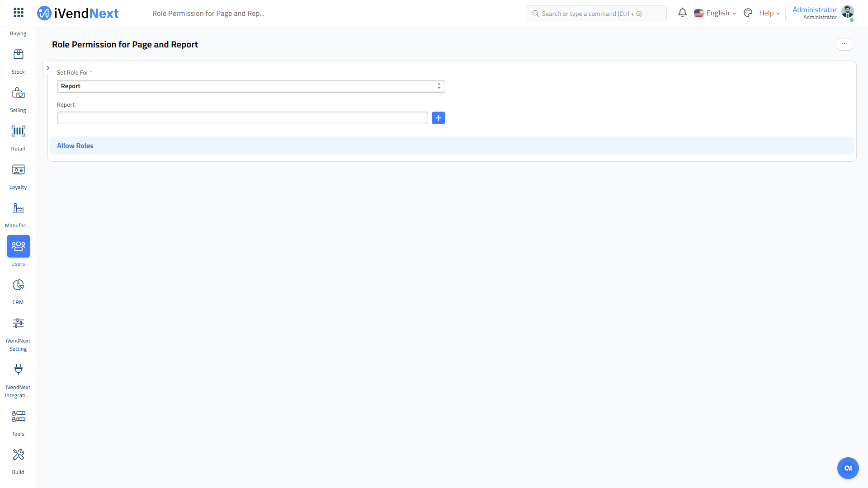Open the Loyalty module
The width and height of the screenshot is (868, 488).
[x=18, y=170]
